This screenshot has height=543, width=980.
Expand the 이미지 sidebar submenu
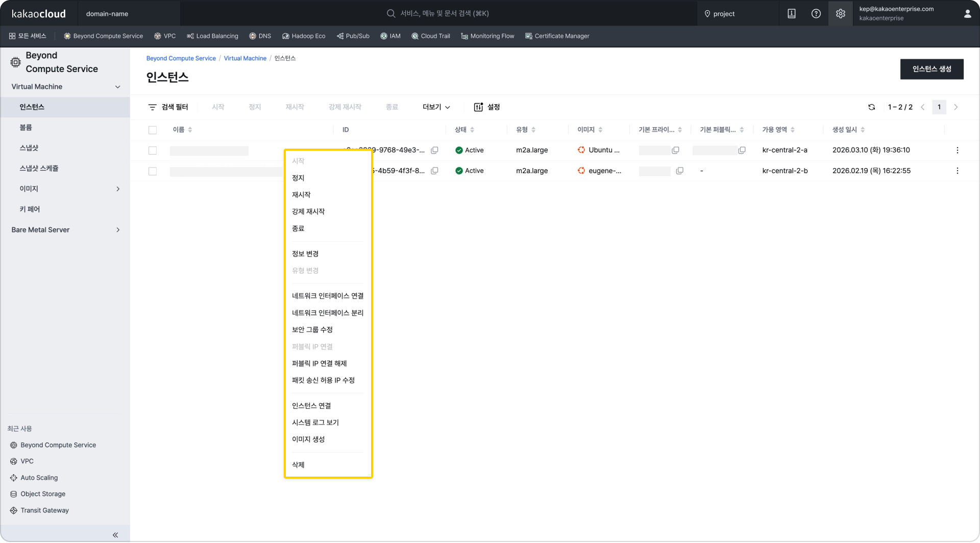[x=118, y=189]
